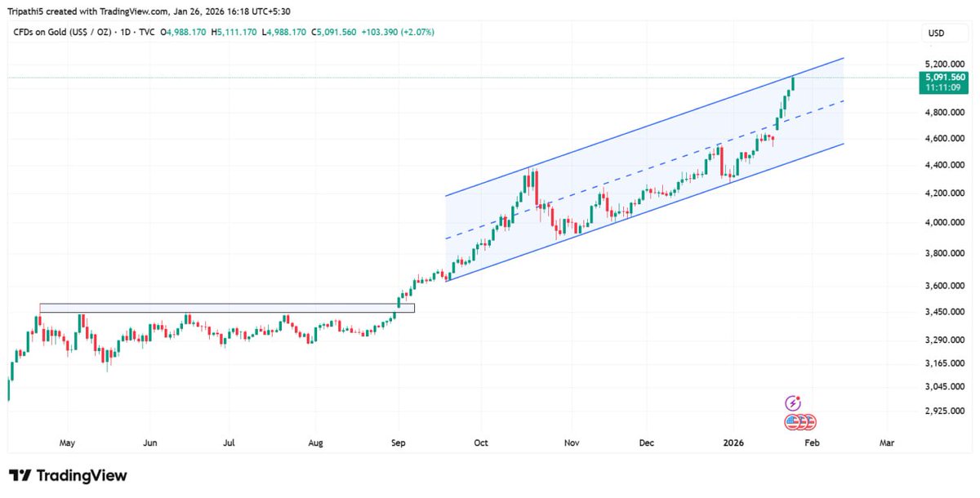Click the change value '+103.390 (+2.07%)'
The image size is (980, 498).
point(397,32)
